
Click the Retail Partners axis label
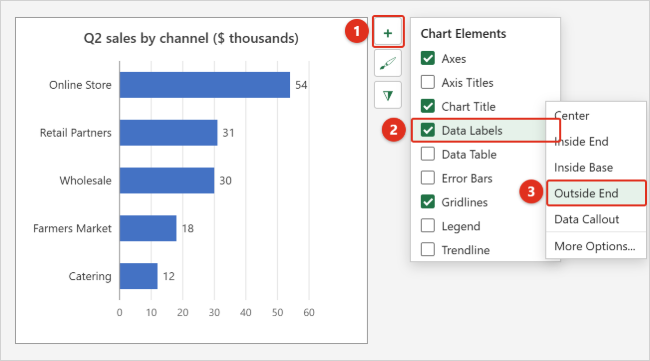coord(75,133)
